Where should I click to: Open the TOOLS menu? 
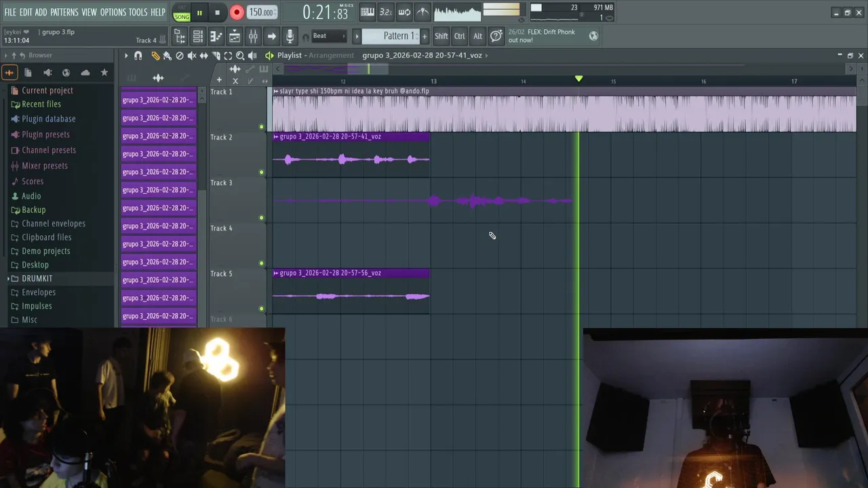point(138,12)
